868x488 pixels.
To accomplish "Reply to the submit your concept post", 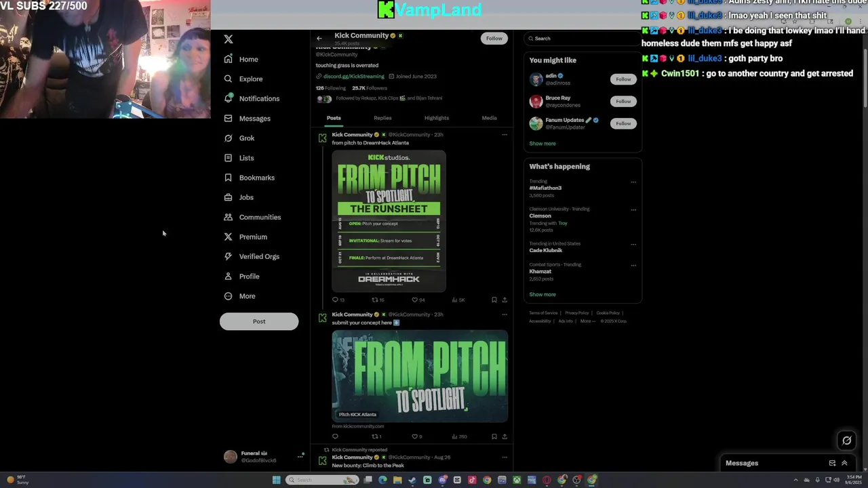I will coord(335,436).
